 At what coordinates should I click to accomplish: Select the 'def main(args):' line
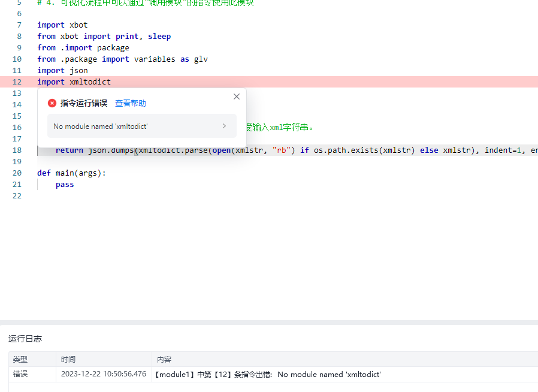tap(71, 173)
